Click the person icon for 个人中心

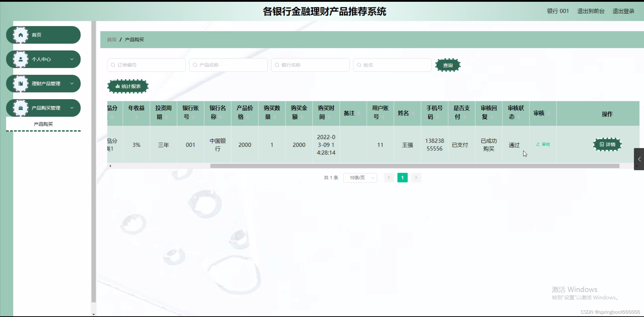click(x=21, y=59)
